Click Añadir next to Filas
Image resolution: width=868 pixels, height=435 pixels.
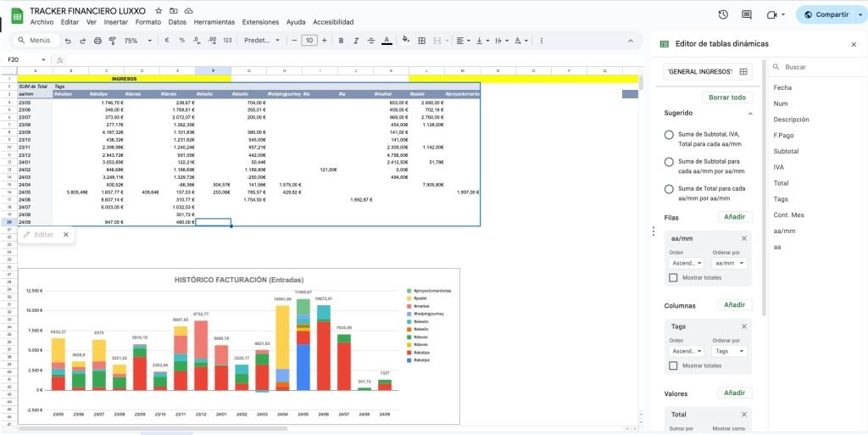click(x=735, y=217)
